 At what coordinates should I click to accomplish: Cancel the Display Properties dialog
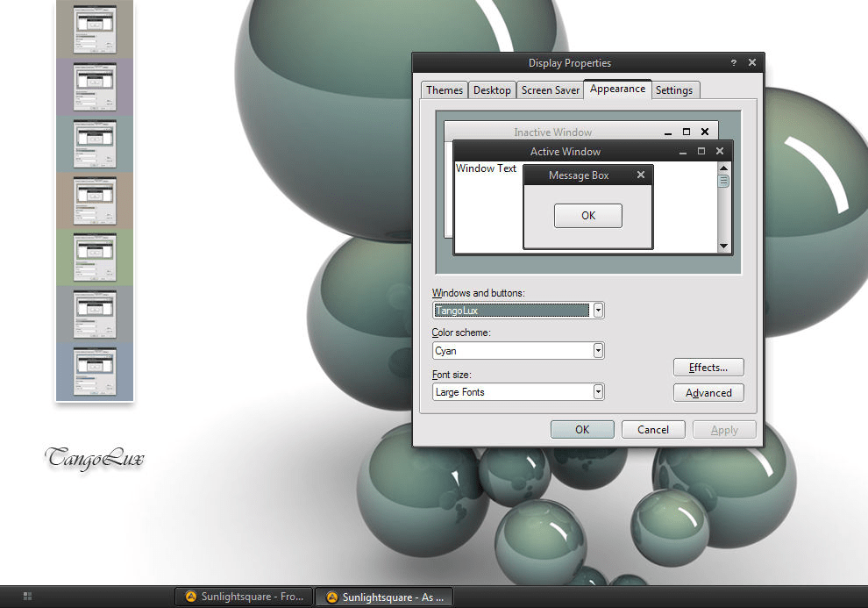(x=653, y=430)
